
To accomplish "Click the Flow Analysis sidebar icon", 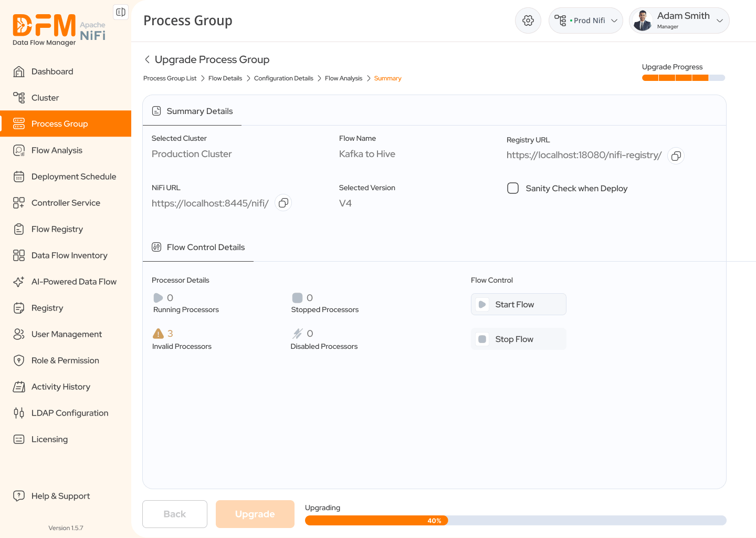I will point(19,150).
